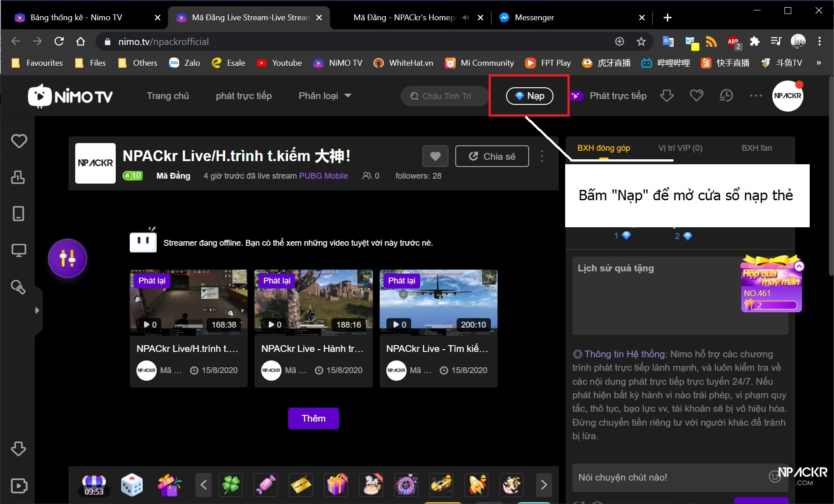
Task: Click the mobile phone icon in sidebar
Action: click(18, 214)
